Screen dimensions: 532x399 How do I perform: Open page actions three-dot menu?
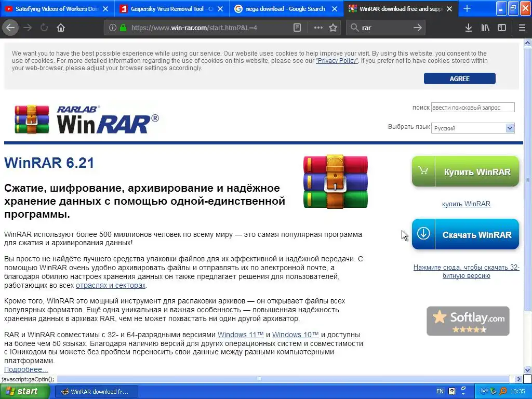[318, 28]
